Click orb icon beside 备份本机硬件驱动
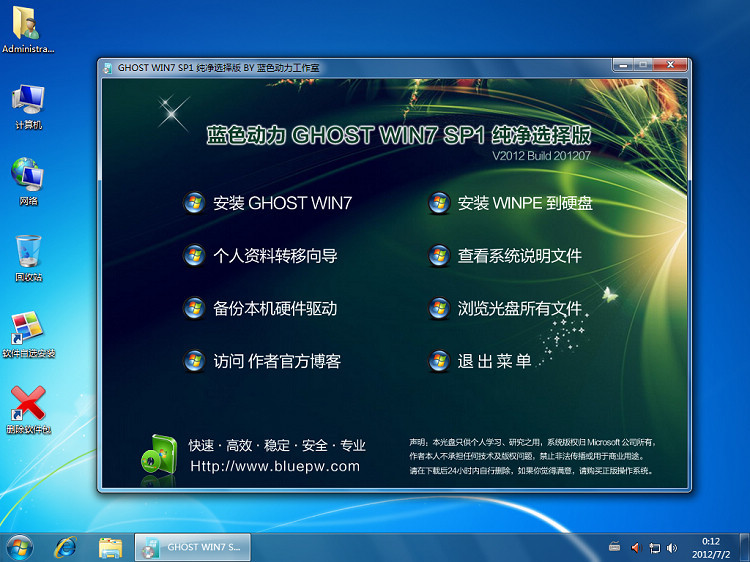 pos(194,308)
